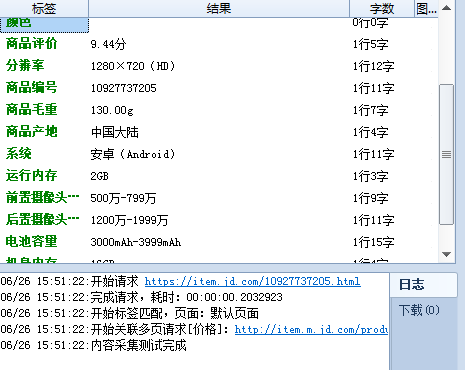
Task: Click the 1行12字 count cell
Action: [374, 66]
